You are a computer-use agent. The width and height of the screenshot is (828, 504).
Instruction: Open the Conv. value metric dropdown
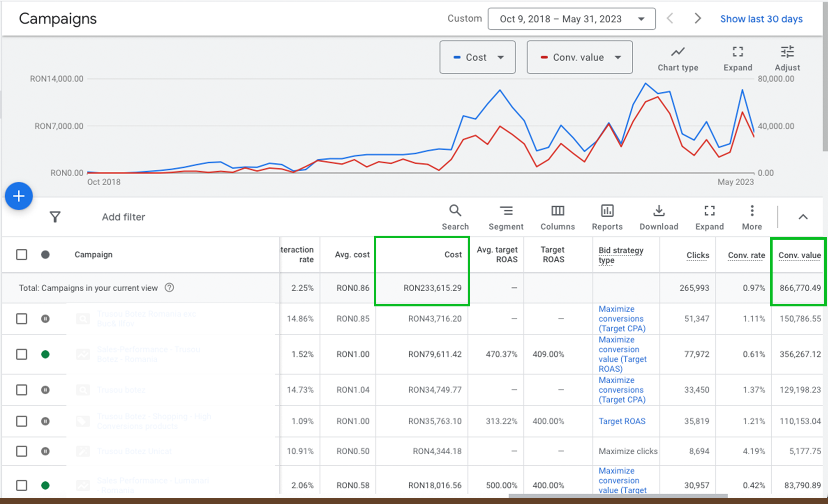579,57
